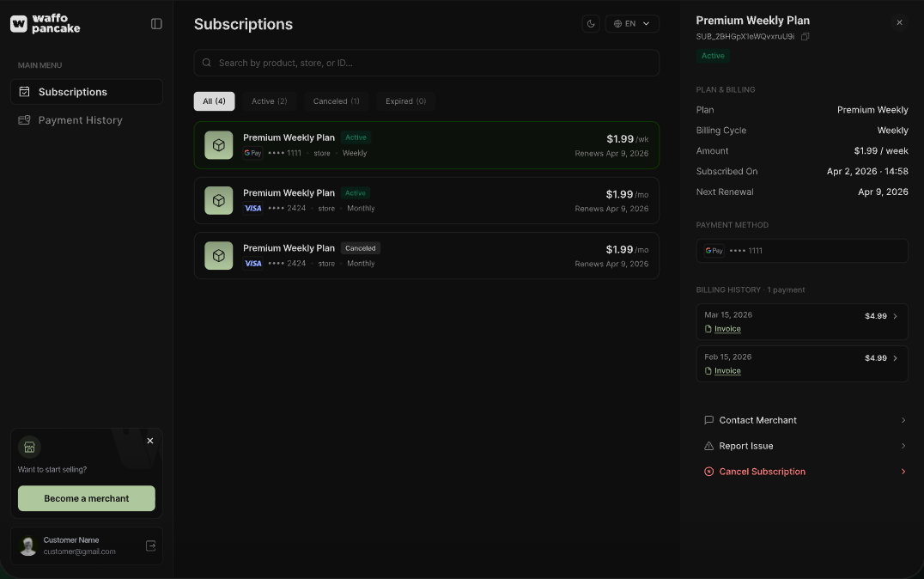Click invoice document icon for Feb 15
Image resolution: width=924 pixels, height=579 pixels.
click(708, 371)
